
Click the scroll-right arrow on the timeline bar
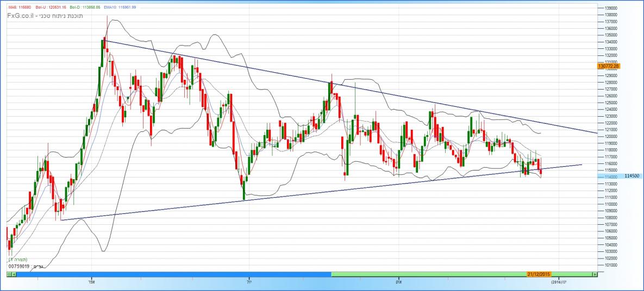tap(595, 275)
